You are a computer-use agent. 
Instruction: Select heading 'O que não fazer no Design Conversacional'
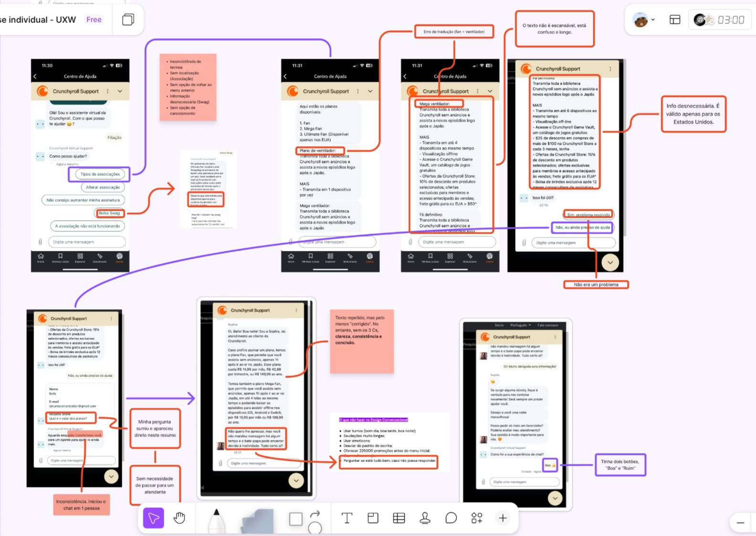(374, 419)
